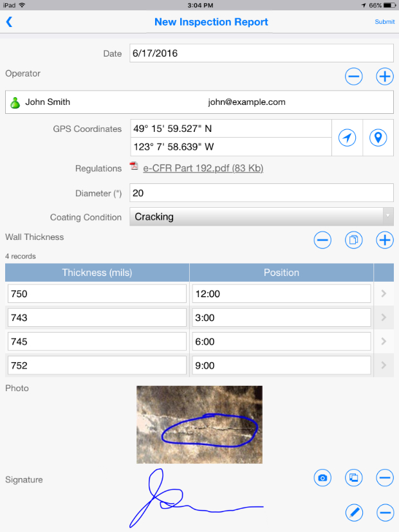Screen dimensions: 399x532
Task: Select the John Smith operator row
Action: (199, 102)
